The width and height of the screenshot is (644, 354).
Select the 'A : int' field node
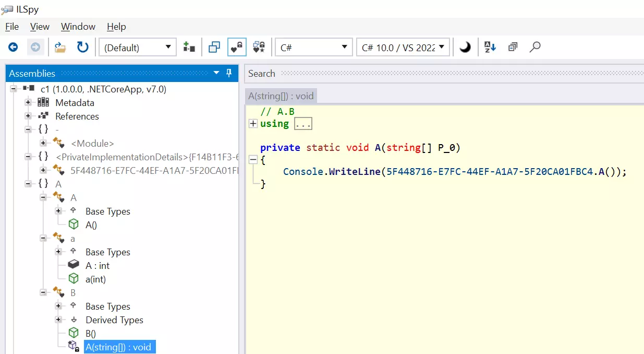point(98,266)
